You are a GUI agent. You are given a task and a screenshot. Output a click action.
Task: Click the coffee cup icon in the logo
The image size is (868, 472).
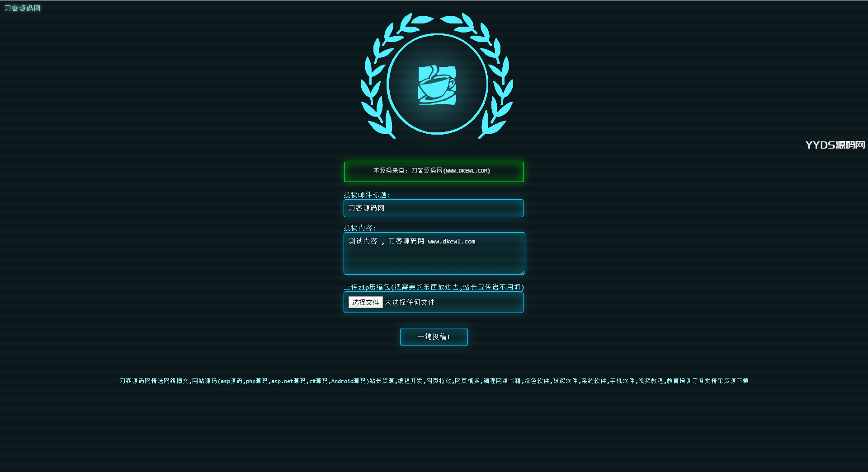click(437, 85)
